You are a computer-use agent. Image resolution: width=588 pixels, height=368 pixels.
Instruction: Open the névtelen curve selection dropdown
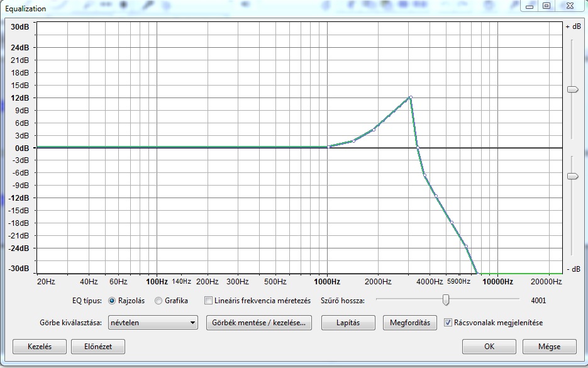tap(153, 323)
